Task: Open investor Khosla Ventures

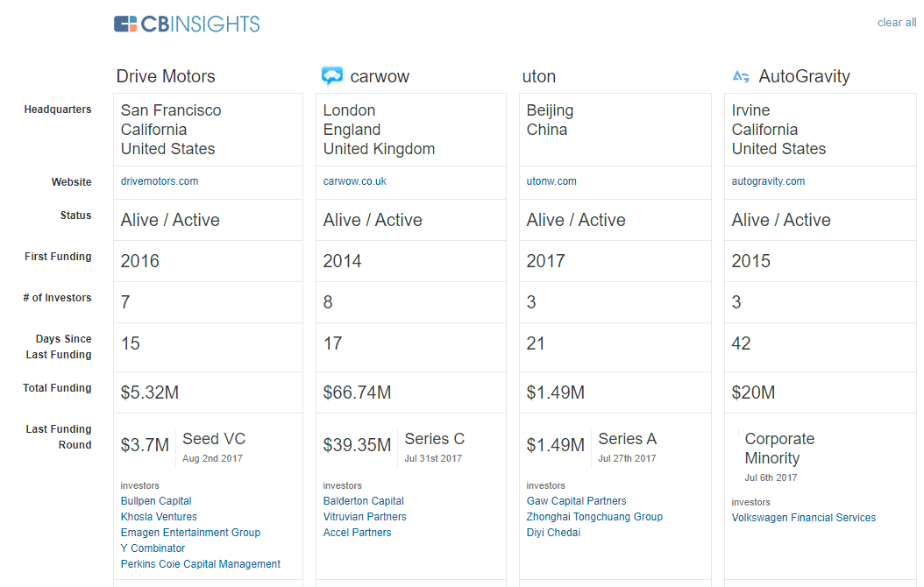Action: 159,517
